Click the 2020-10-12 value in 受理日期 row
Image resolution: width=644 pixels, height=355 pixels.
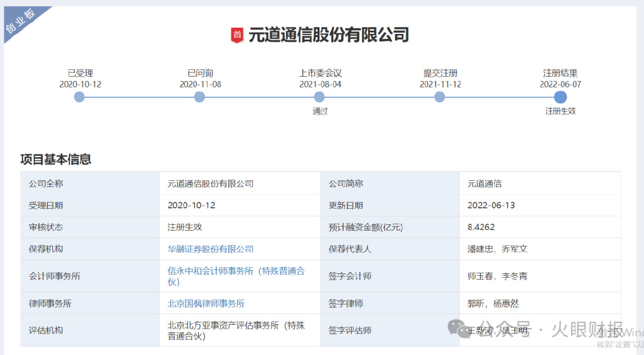pyautogui.click(x=191, y=205)
